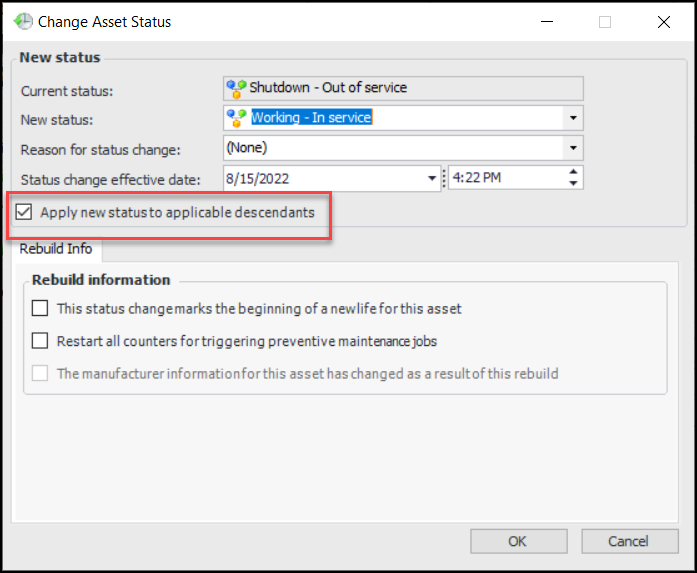
Task: Increase the time with the up spinner arrow
Action: [x=573, y=172]
